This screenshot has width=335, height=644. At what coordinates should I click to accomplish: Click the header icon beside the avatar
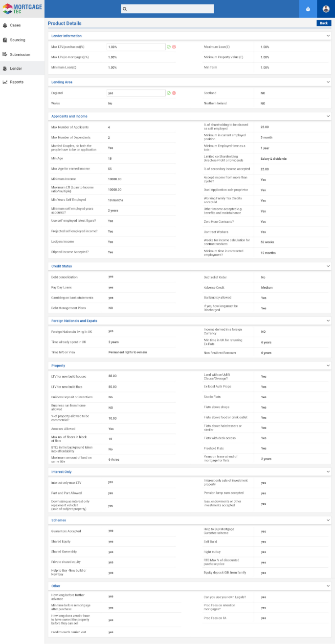[308, 9]
